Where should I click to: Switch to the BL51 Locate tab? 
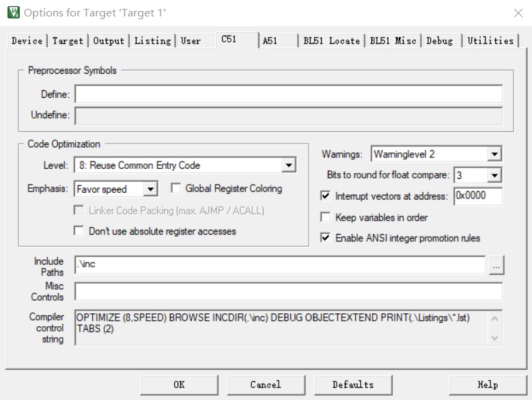point(331,41)
